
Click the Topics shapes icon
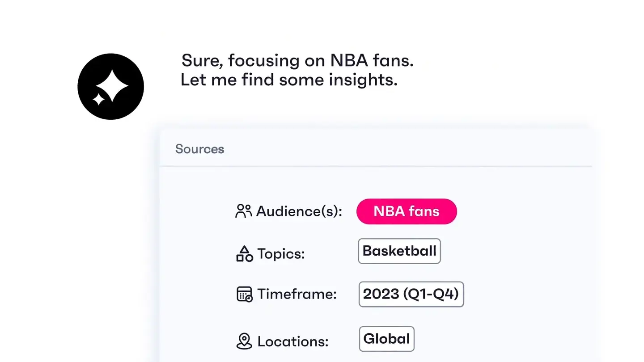point(244,253)
